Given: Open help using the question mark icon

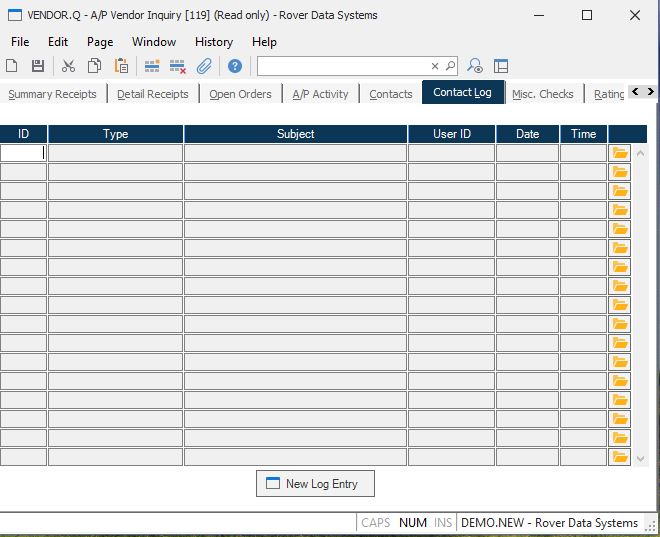Looking at the screenshot, I should pyautogui.click(x=235, y=66).
